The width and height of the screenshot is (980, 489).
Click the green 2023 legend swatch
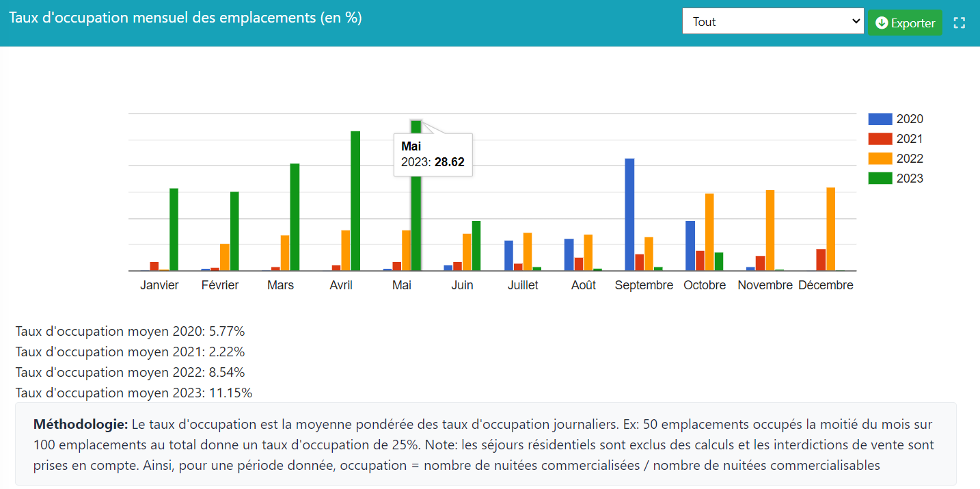tap(880, 179)
